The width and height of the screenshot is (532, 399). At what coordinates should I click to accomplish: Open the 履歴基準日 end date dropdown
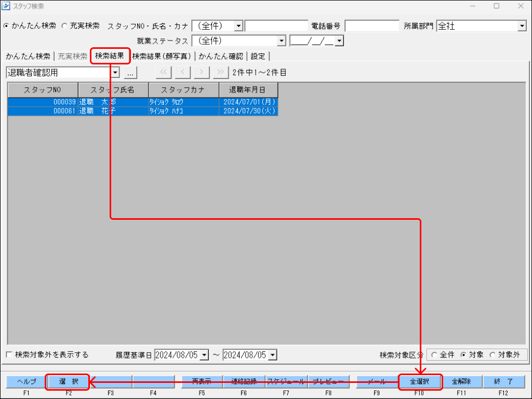point(272,355)
